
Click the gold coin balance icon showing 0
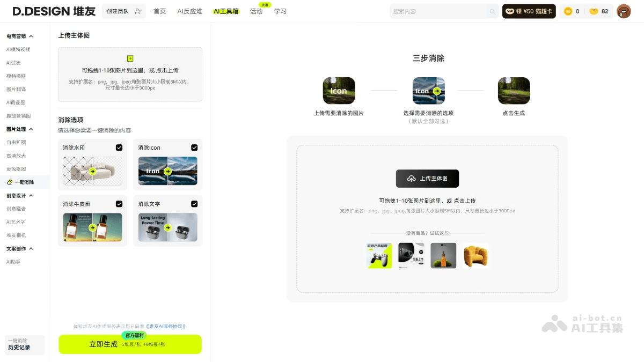(568, 11)
